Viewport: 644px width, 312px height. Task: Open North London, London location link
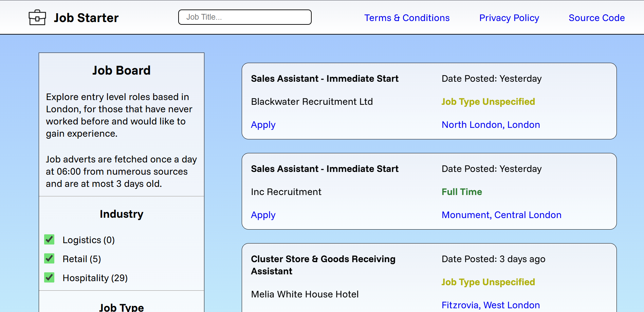pyautogui.click(x=491, y=125)
